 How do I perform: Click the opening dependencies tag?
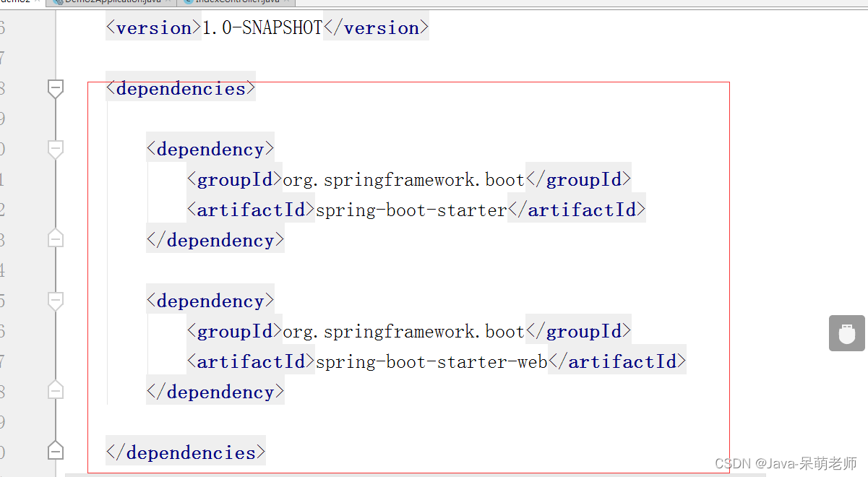pyautogui.click(x=181, y=89)
